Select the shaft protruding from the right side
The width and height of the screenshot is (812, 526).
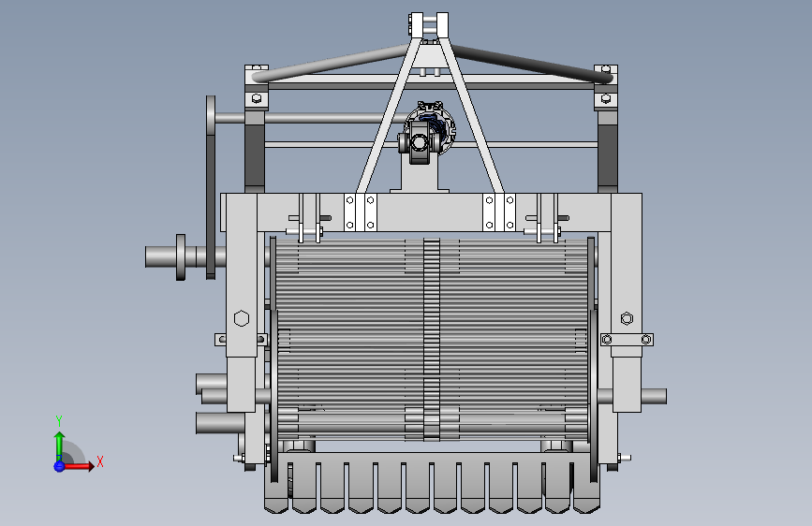click(x=654, y=397)
